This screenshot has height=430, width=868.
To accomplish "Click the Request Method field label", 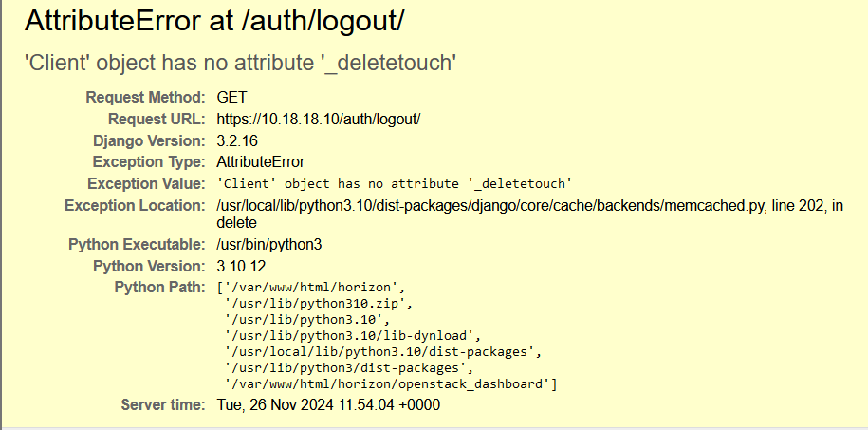I will click(145, 98).
